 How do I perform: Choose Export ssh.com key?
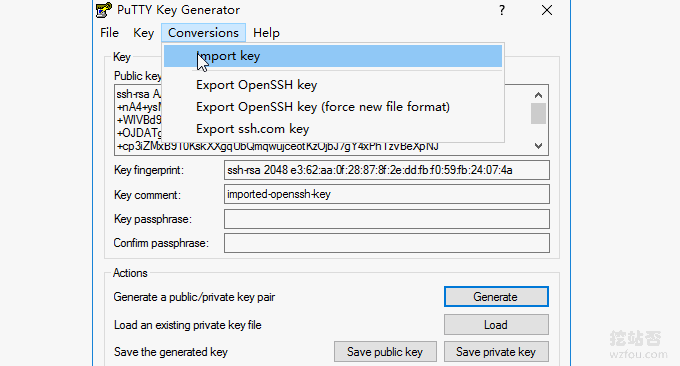pos(333,129)
